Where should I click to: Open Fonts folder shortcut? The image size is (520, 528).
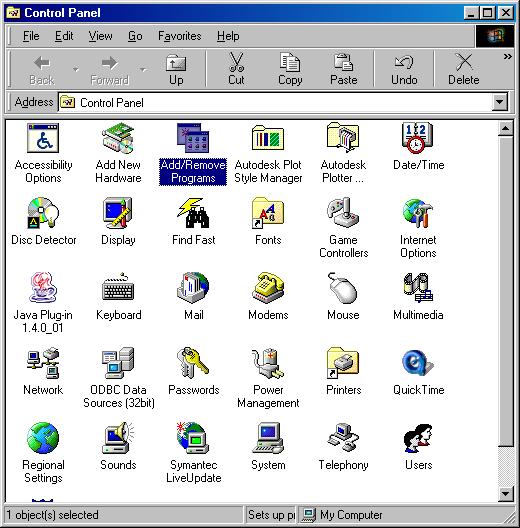coord(268,213)
